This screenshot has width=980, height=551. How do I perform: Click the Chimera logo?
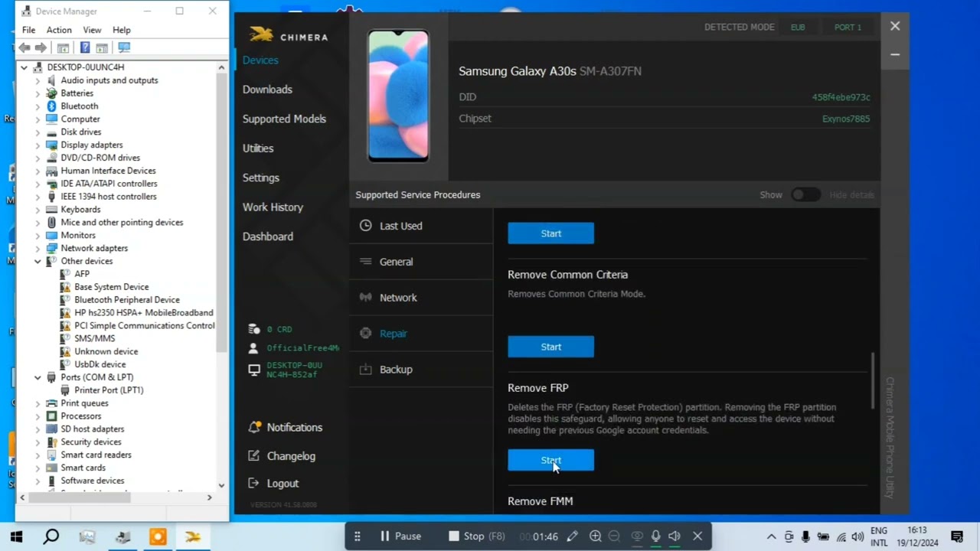pos(288,35)
